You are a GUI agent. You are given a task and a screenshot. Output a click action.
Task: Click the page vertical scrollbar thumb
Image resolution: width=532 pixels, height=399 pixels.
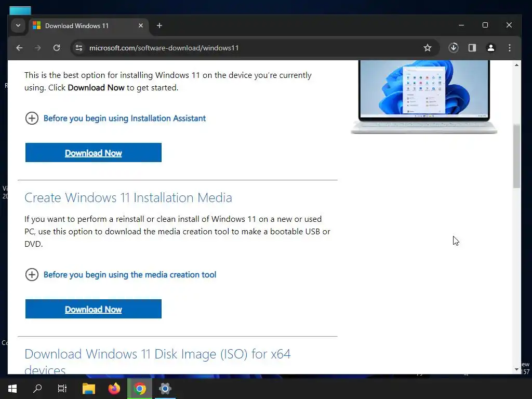[516, 156]
